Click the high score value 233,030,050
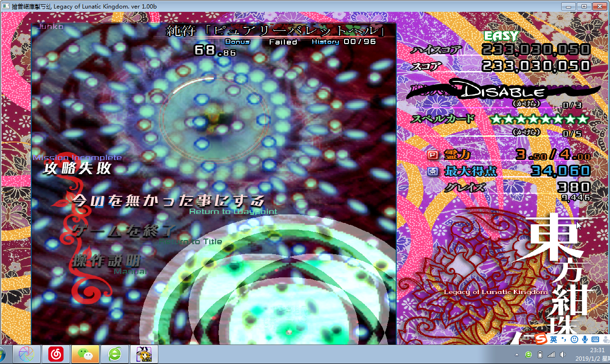The width and height of the screenshot is (610, 364). click(536, 49)
